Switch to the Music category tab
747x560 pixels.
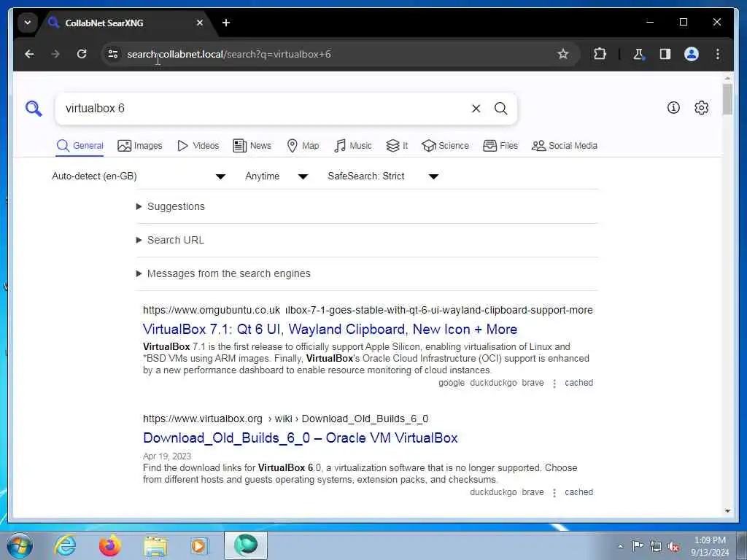[353, 145]
